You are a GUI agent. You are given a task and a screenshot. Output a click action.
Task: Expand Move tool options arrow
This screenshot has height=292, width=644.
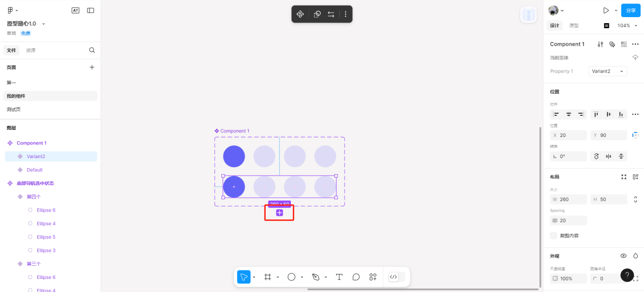(254, 277)
